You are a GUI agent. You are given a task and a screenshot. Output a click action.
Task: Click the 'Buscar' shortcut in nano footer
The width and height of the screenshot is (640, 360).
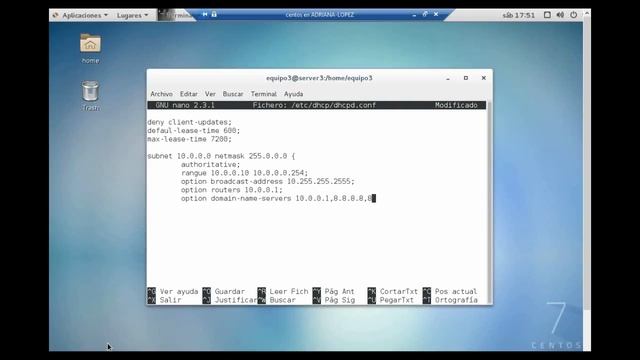coord(277,300)
